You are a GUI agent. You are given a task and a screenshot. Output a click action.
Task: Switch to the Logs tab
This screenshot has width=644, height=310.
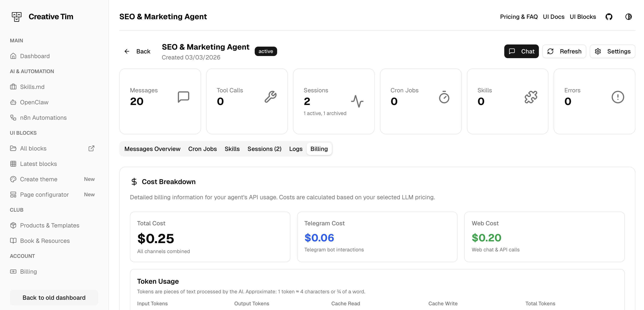click(x=296, y=149)
